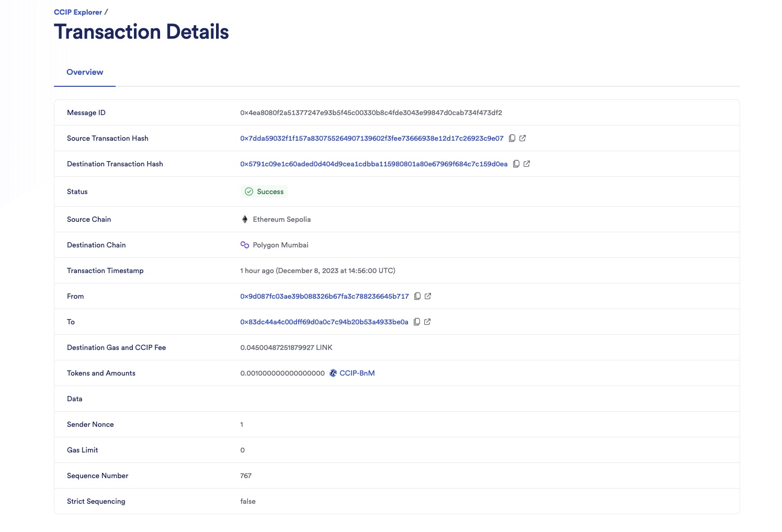Image resolution: width=782 pixels, height=532 pixels.
Task: Click the Transaction Timestamp label
Action: [x=105, y=270]
